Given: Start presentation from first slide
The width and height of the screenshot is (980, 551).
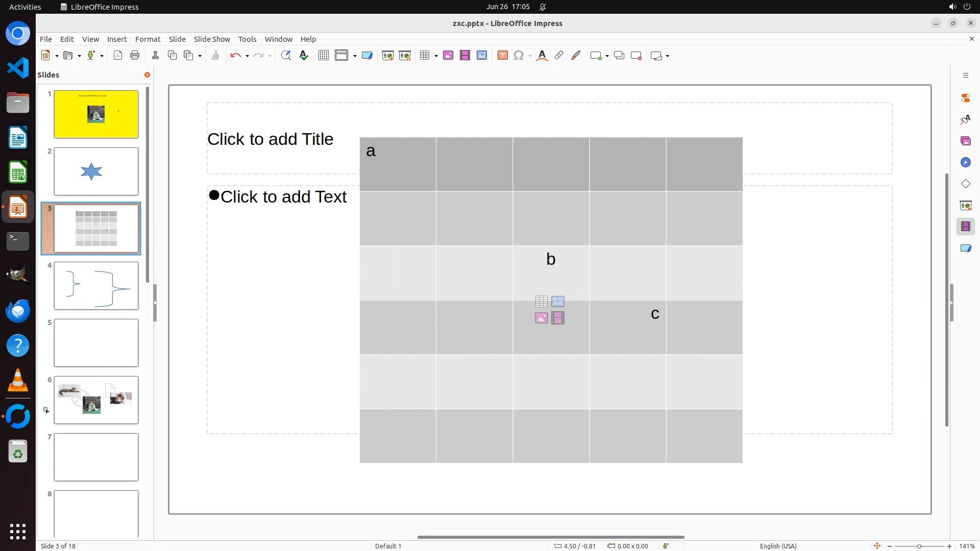Looking at the screenshot, I should (x=388, y=56).
